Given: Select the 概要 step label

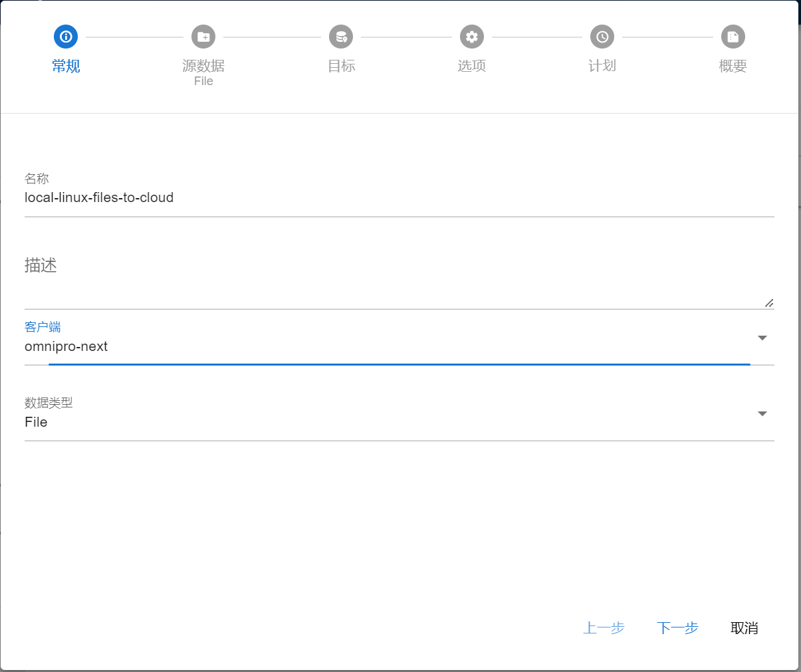Looking at the screenshot, I should pos(733,66).
